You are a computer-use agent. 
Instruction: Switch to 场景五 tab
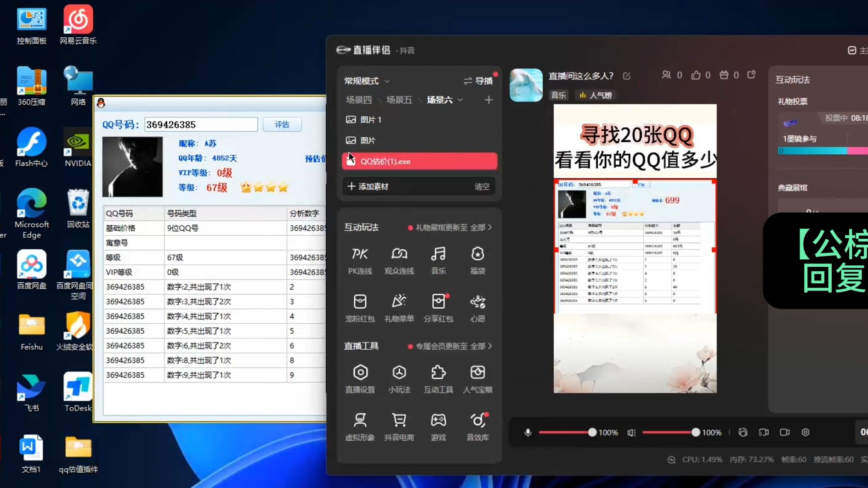tap(399, 100)
